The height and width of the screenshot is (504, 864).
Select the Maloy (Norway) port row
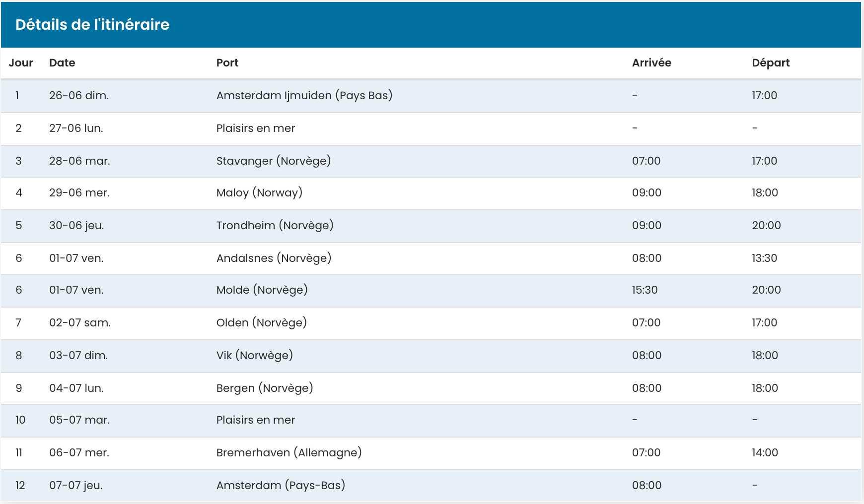[259, 192]
